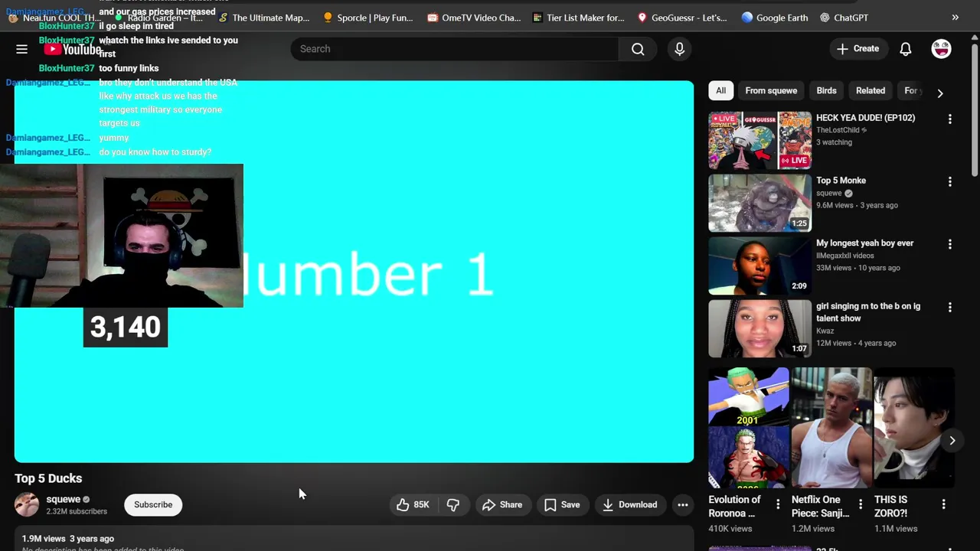Click the Create button

[x=858, y=49]
